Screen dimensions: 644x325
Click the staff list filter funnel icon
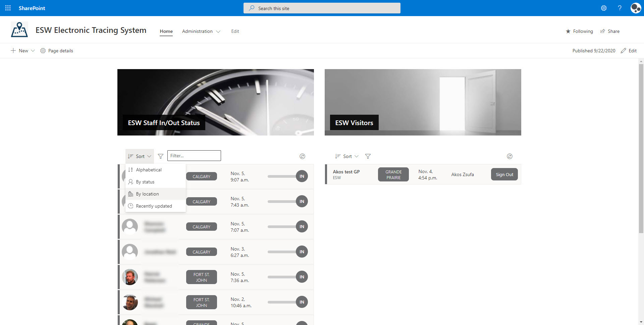[161, 156]
